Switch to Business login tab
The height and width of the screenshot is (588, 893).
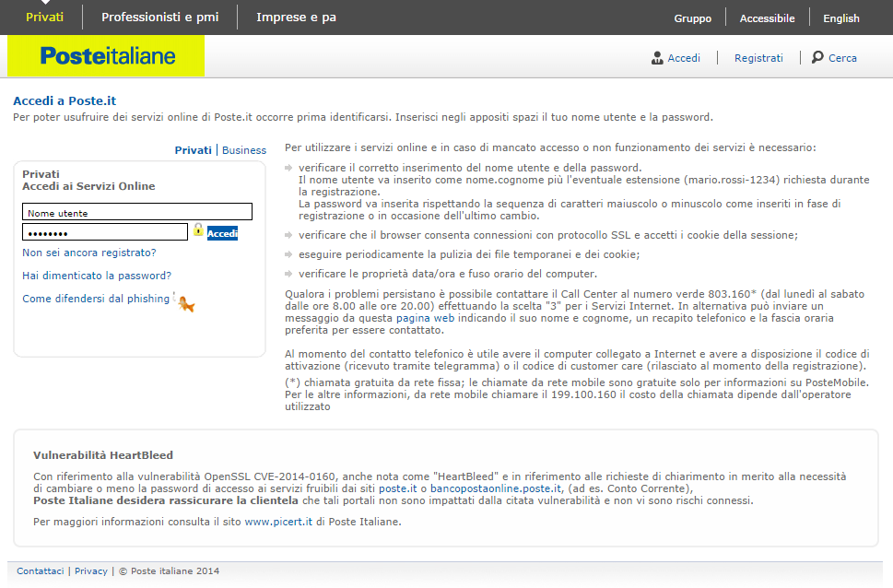coord(243,150)
